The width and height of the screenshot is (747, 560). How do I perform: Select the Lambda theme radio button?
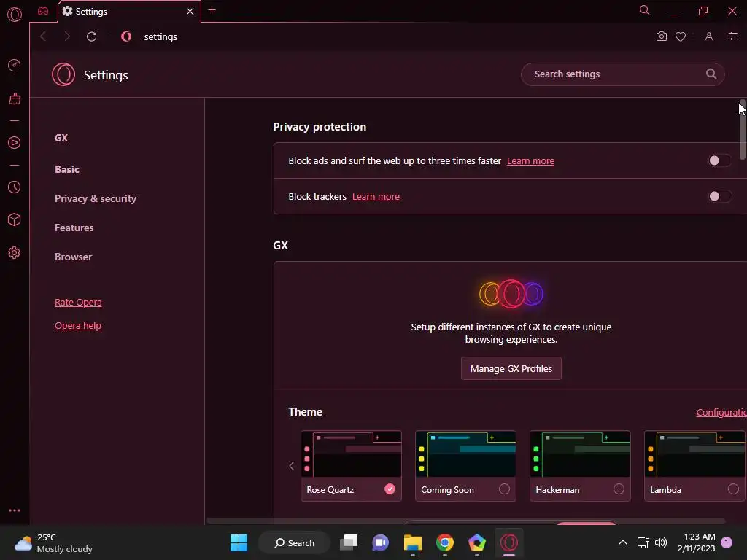pos(733,489)
